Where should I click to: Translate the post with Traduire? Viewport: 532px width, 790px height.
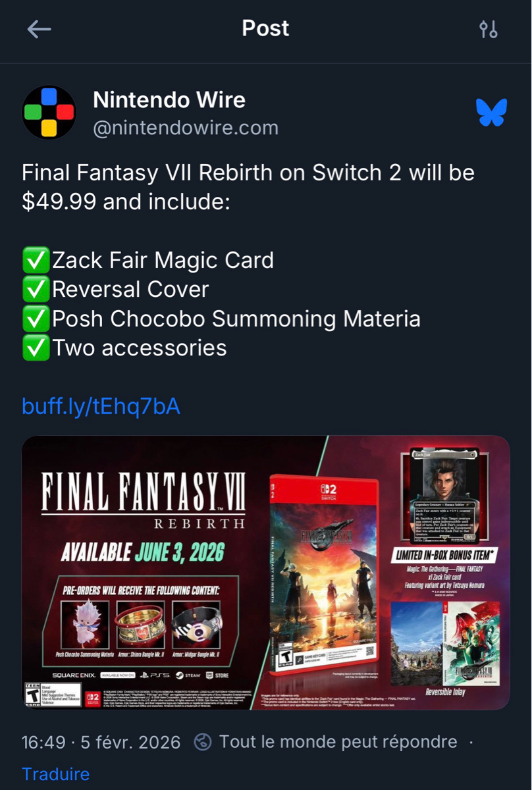coord(55,774)
